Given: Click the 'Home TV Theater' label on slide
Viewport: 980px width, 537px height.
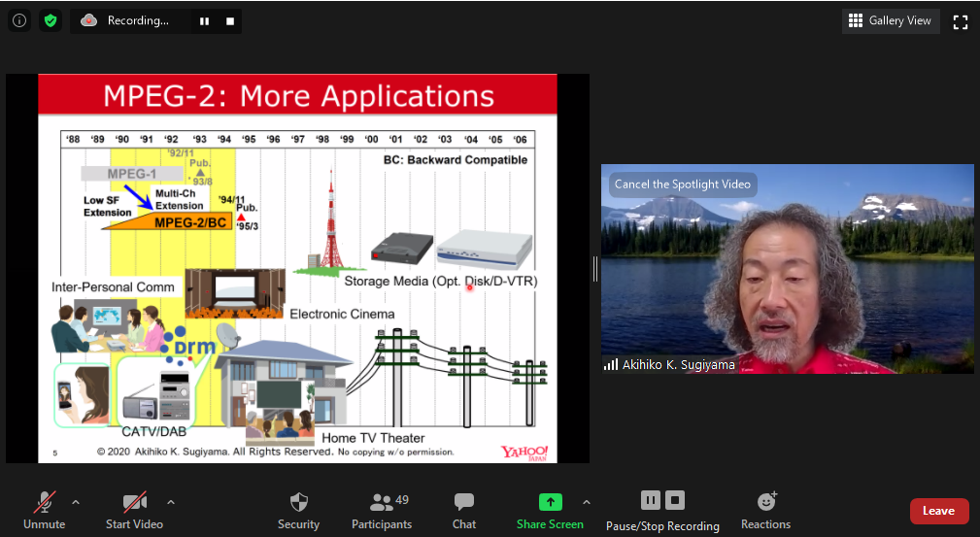Looking at the screenshot, I should tap(373, 438).
